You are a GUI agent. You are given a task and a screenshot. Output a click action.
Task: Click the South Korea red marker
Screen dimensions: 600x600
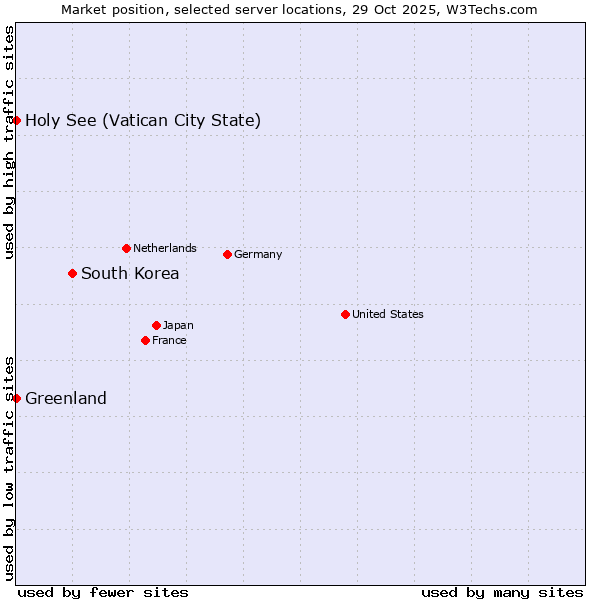(72, 273)
